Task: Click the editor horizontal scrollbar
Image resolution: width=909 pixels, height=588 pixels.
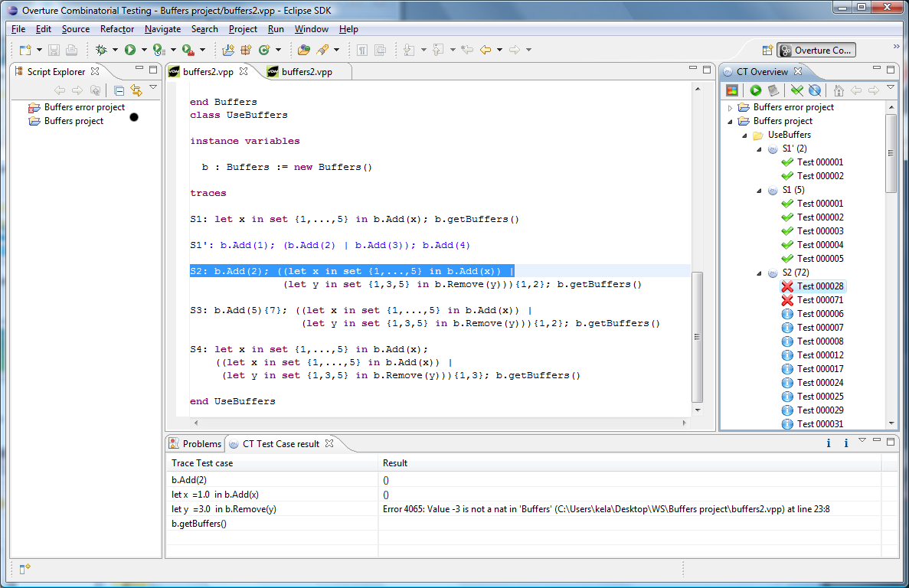Action: click(x=440, y=423)
